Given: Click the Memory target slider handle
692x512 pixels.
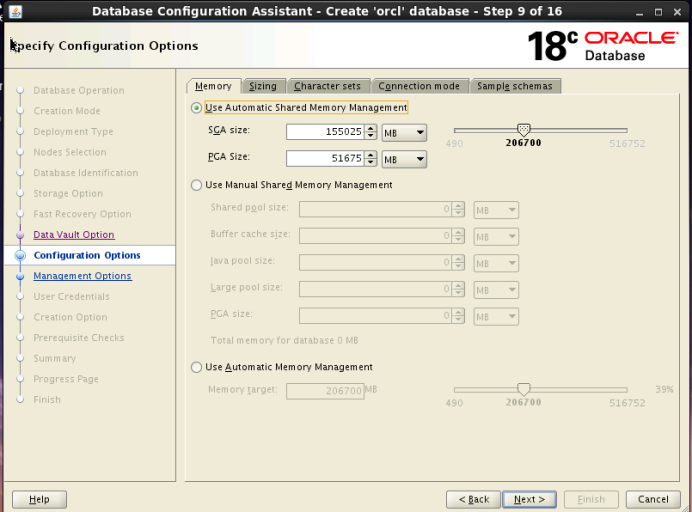Looking at the screenshot, I should coord(523,389).
